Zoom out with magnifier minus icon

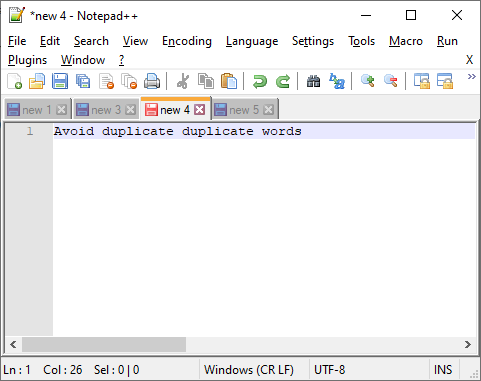click(391, 81)
